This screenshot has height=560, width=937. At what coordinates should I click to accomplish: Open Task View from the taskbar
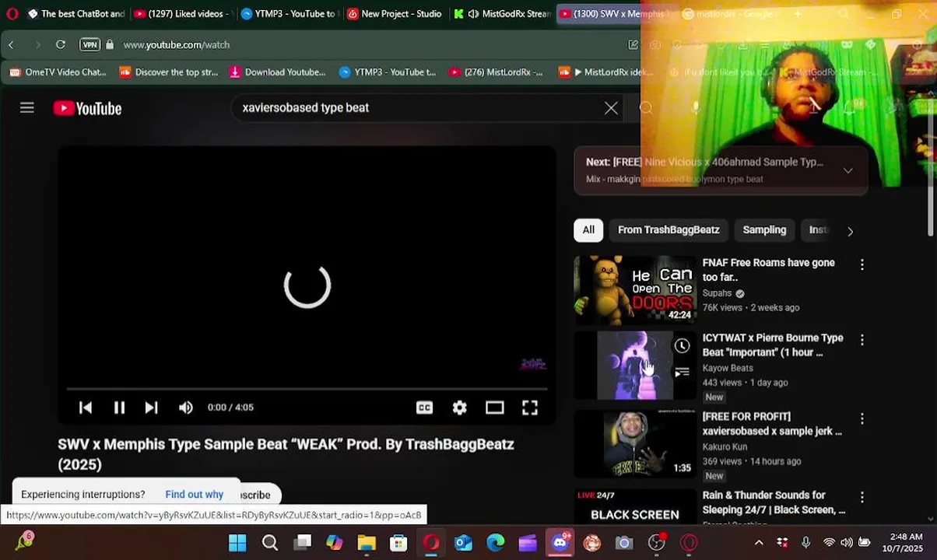click(x=303, y=542)
